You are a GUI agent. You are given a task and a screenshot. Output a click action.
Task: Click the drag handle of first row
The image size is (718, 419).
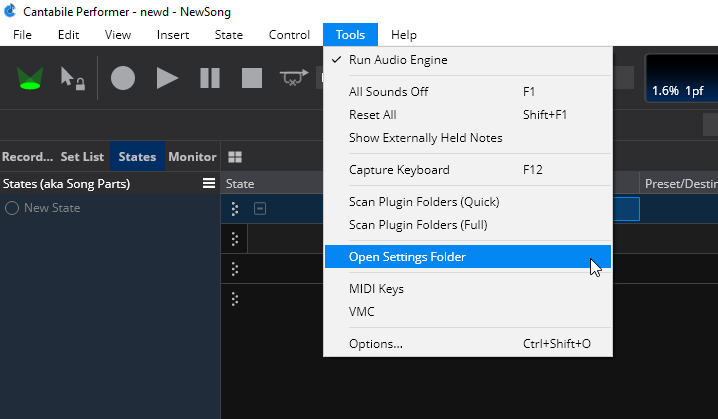[235, 209]
